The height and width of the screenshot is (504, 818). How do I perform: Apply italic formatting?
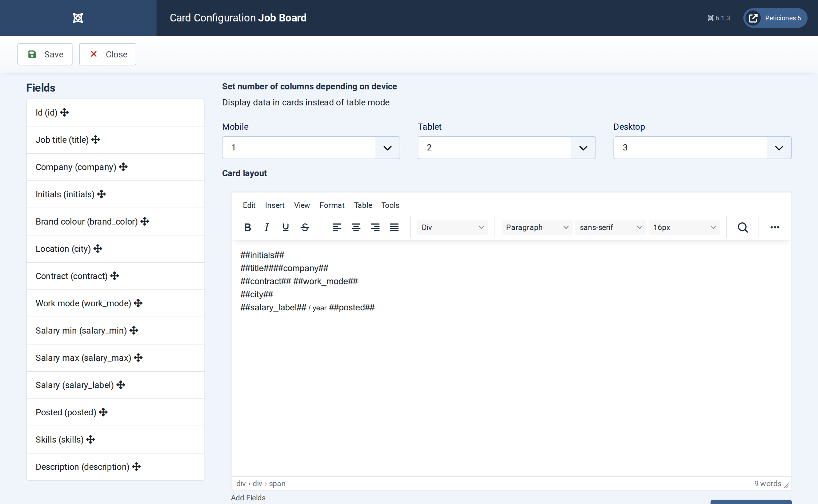tap(266, 227)
